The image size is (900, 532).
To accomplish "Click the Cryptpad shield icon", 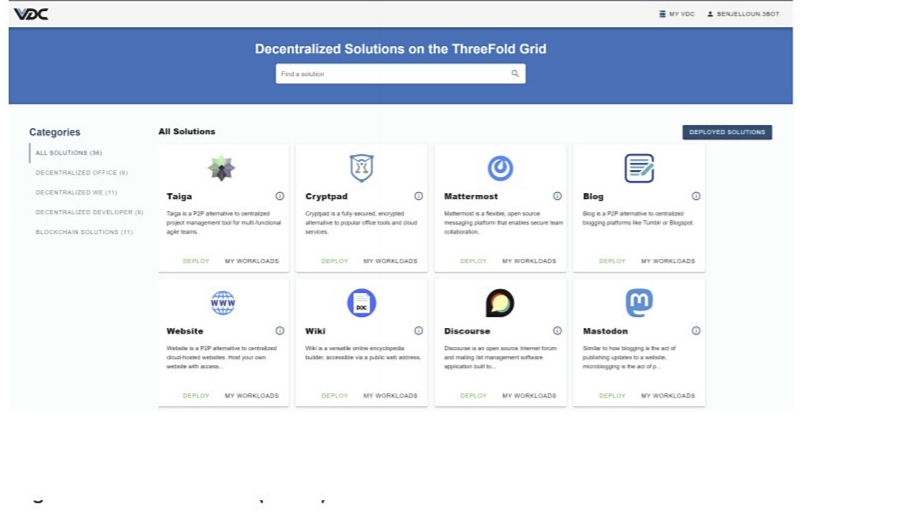I will point(362,168).
